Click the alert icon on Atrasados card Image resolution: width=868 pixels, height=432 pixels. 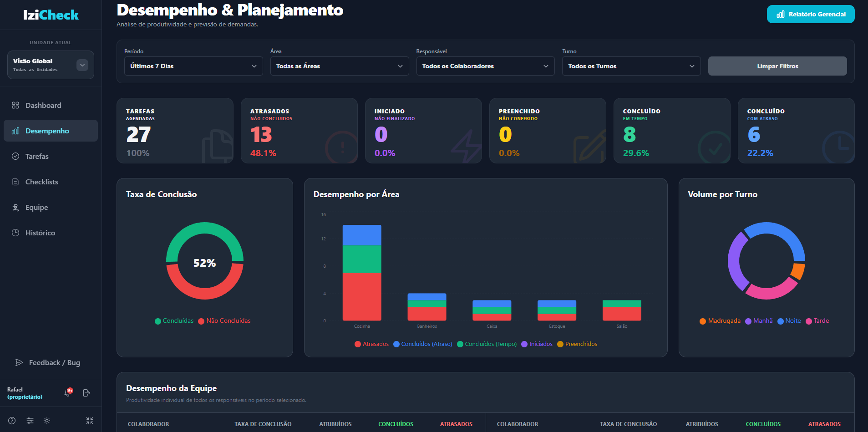[x=342, y=147]
